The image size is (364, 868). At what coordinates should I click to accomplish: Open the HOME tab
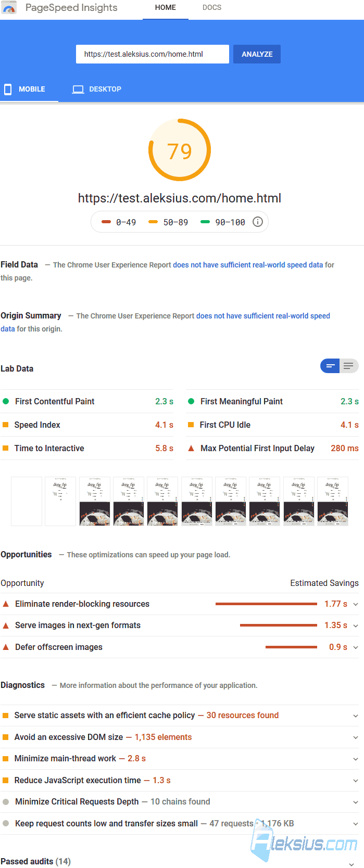click(166, 8)
